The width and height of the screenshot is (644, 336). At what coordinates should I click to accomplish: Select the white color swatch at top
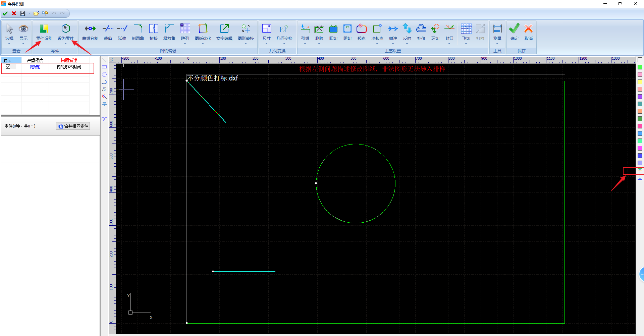[x=640, y=60]
